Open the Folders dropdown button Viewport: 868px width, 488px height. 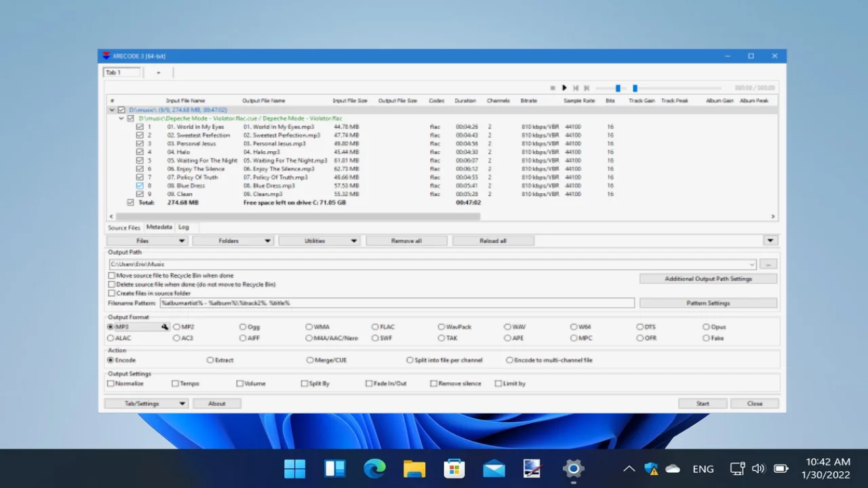click(x=233, y=241)
